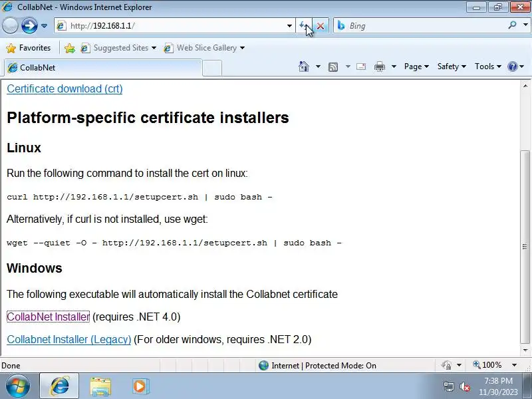Expand the Home button dropdown arrow

click(x=318, y=66)
